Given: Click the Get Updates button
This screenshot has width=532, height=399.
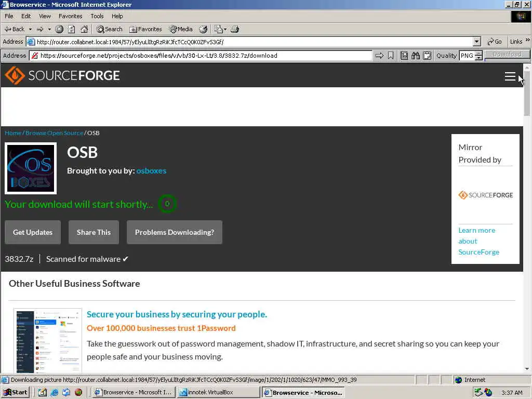Looking at the screenshot, I should 33,232.
